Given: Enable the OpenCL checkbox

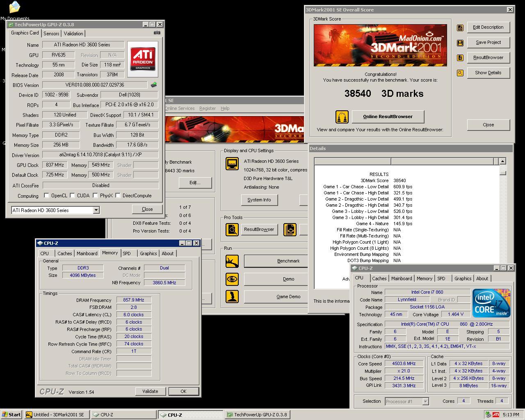Looking at the screenshot, I should (x=46, y=196).
